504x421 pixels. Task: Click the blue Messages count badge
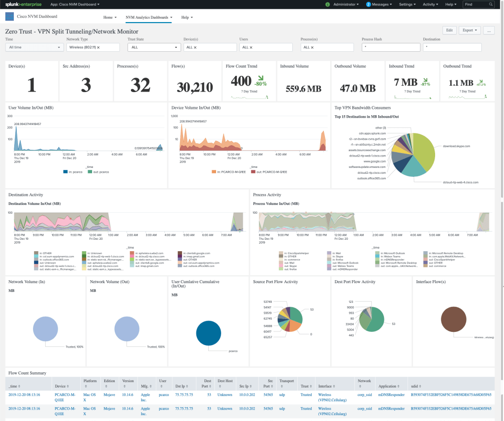[368, 4]
